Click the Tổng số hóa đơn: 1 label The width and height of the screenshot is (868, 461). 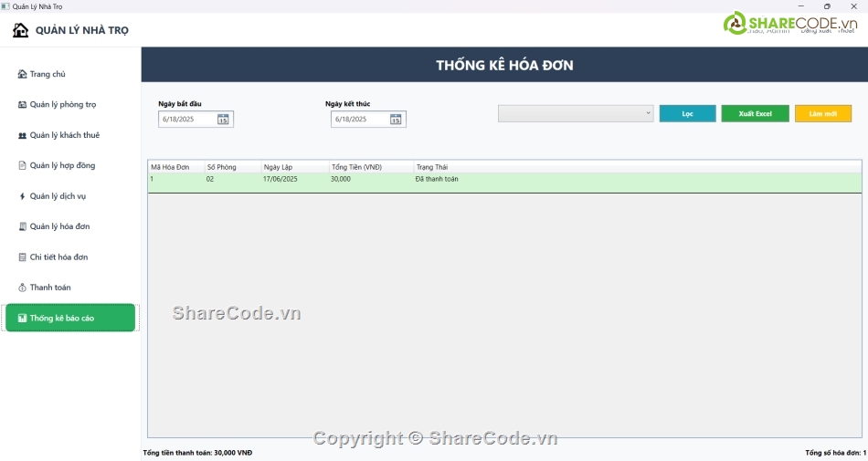(x=836, y=453)
